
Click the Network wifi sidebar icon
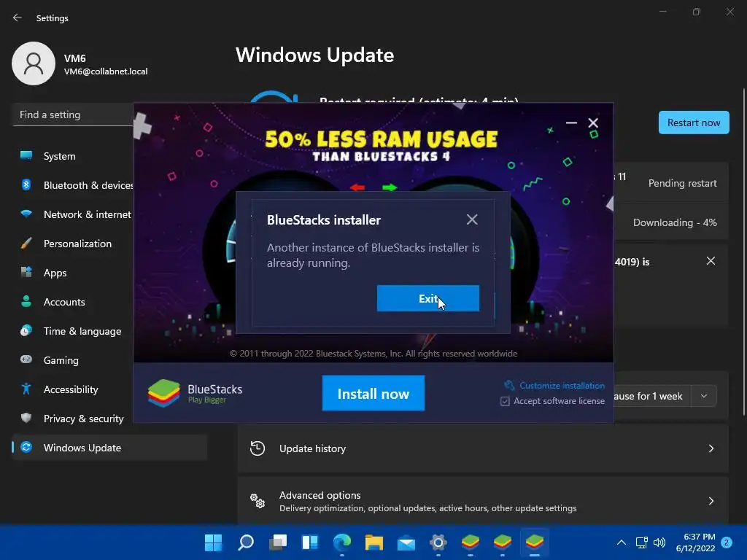coord(26,214)
